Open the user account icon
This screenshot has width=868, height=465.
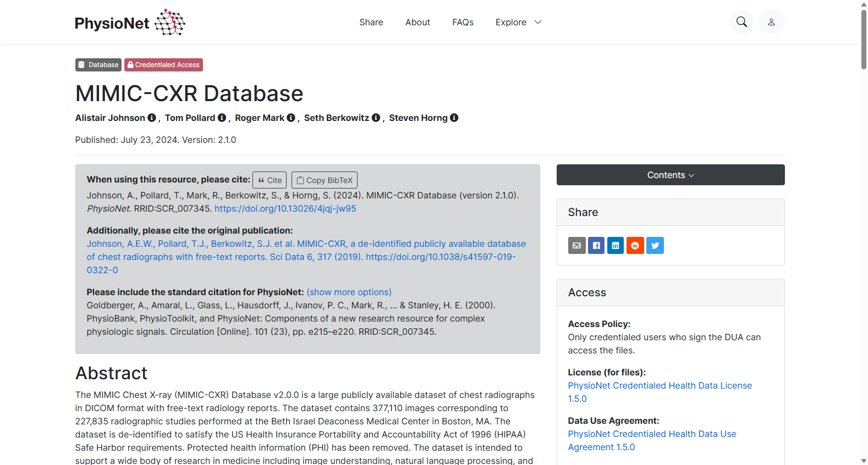[771, 22]
